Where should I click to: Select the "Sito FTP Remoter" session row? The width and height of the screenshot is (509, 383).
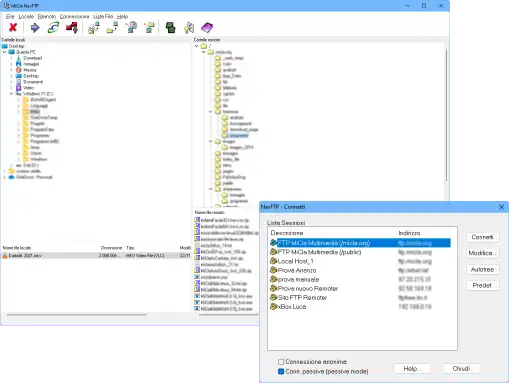pyautogui.click(x=360, y=297)
